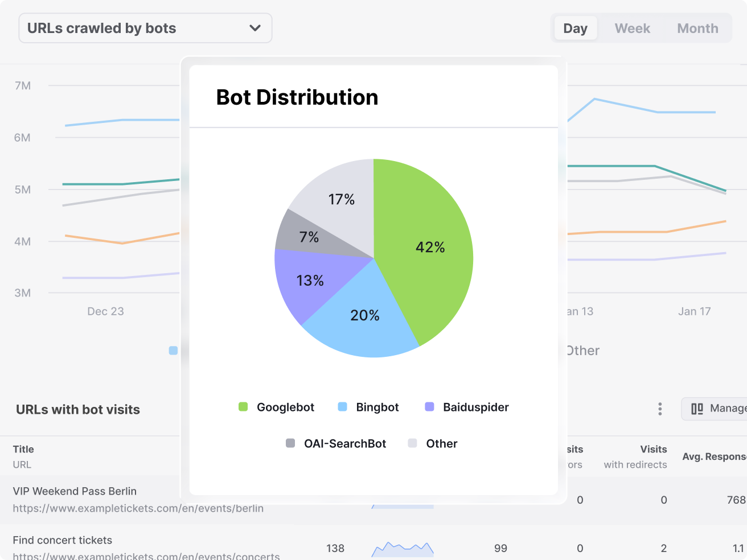Toggle Baiduspider legend purple swatch
Viewport: 747px width, 560px height.
[x=430, y=407]
